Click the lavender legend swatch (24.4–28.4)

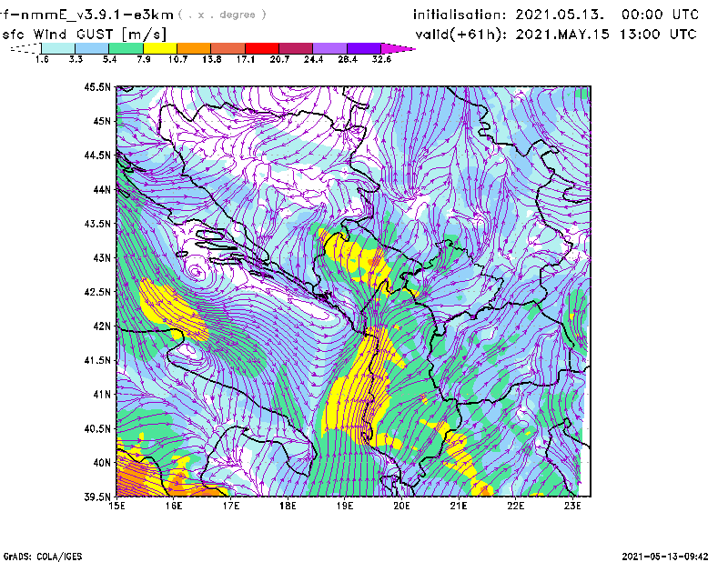pyautogui.click(x=330, y=48)
